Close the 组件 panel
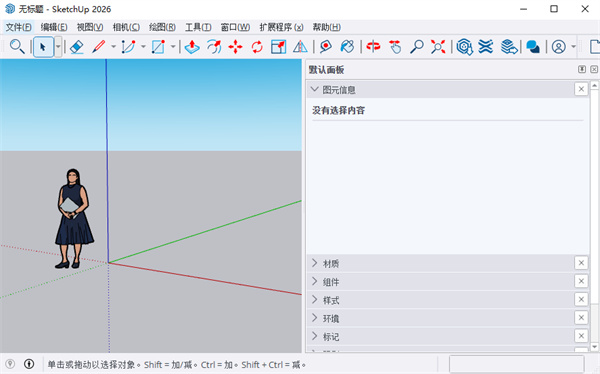 [x=581, y=281]
